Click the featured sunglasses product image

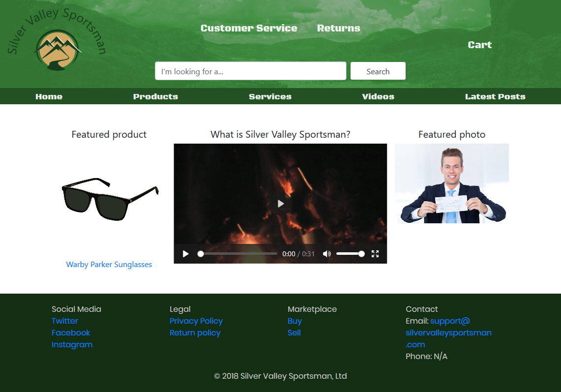(x=110, y=199)
